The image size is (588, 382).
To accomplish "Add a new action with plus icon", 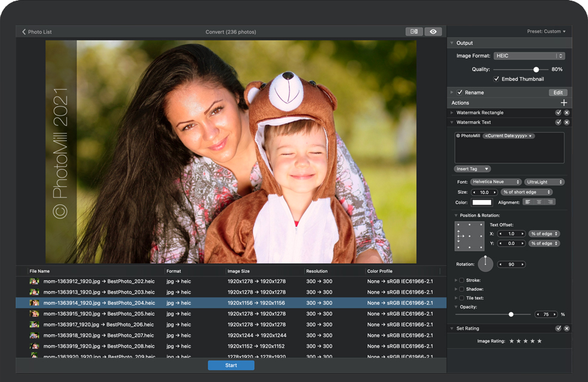I will click(x=564, y=103).
